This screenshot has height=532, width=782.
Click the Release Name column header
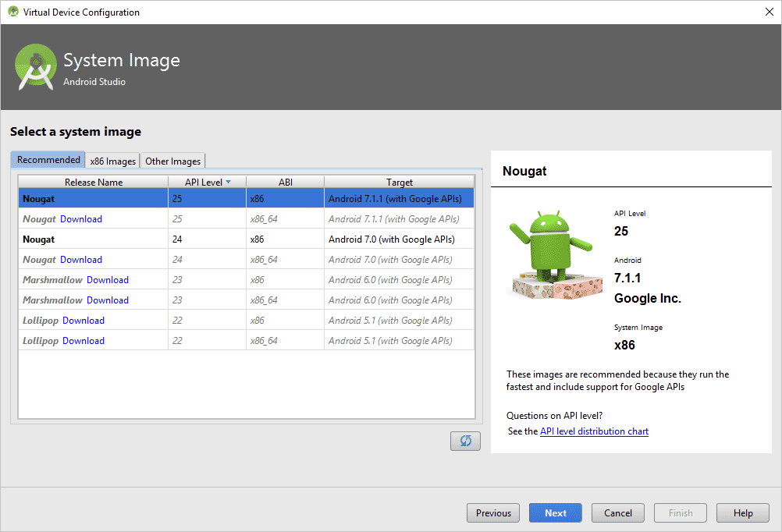[x=94, y=182]
